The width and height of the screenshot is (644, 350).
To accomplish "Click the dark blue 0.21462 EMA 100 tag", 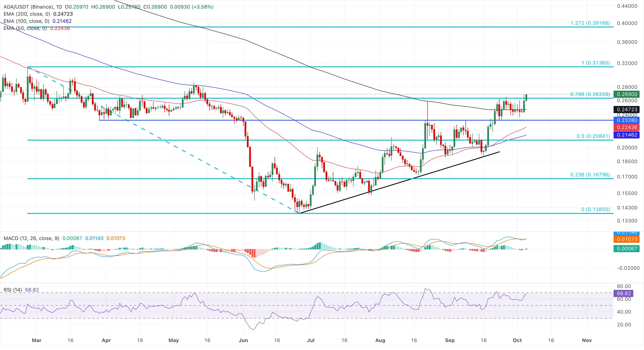I will [626, 135].
